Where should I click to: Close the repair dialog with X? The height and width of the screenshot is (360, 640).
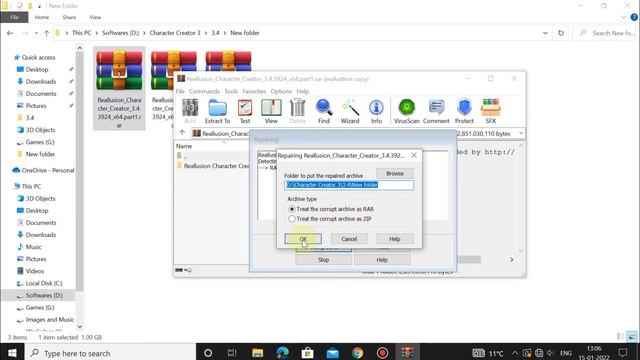coord(414,156)
